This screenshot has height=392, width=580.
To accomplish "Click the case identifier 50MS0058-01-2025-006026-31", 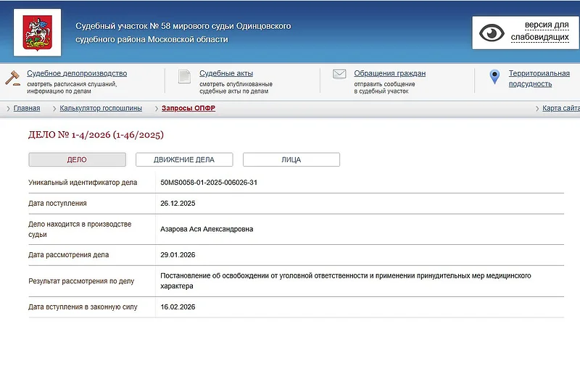I will click(209, 183).
